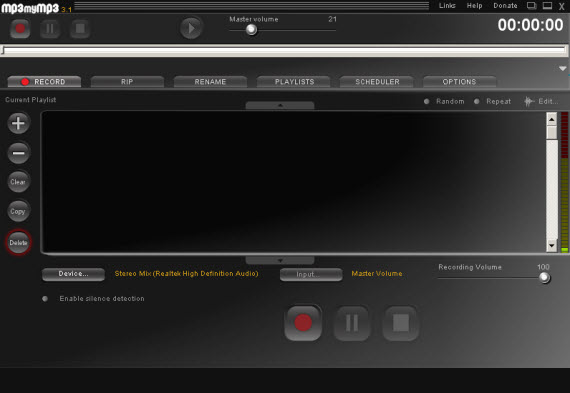570x393 pixels.
Task: Click the orange Master Volume input label
Action: coord(377,273)
